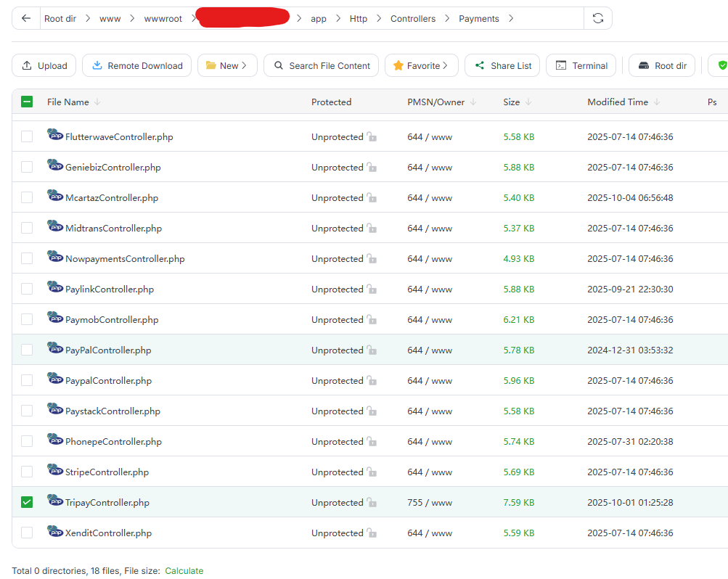Click the green shield icon in toolbar

click(x=721, y=65)
